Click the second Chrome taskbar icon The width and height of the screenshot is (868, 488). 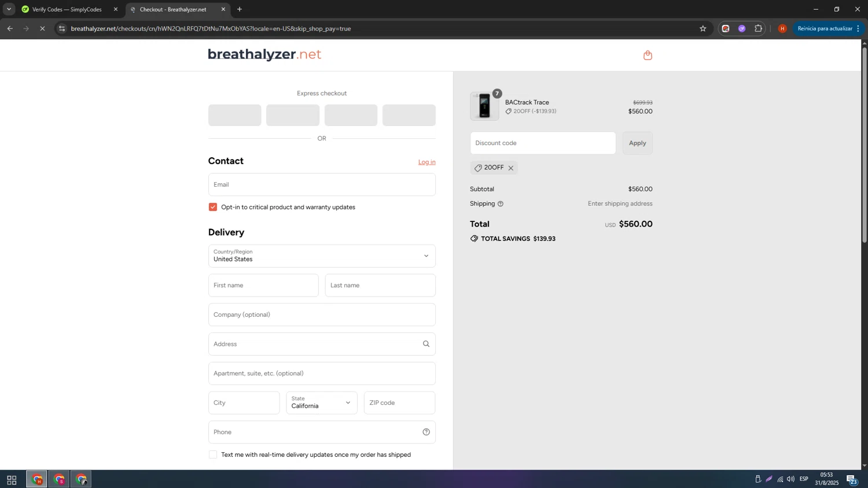click(x=59, y=479)
